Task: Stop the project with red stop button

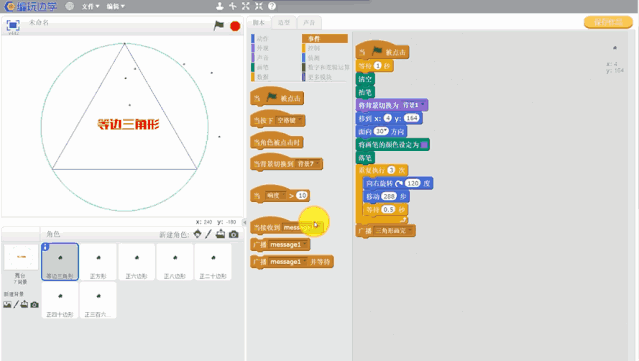Action: tap(235, 26)
